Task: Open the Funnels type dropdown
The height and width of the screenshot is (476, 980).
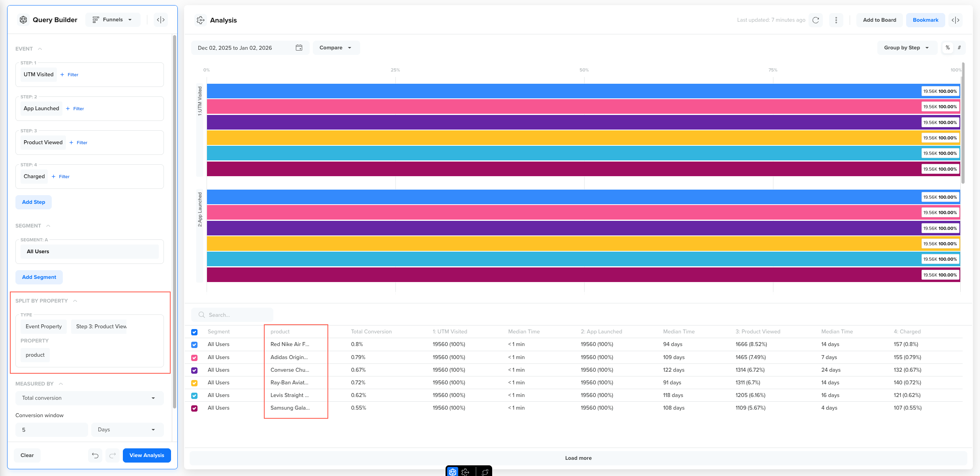Action: [113, 20]
